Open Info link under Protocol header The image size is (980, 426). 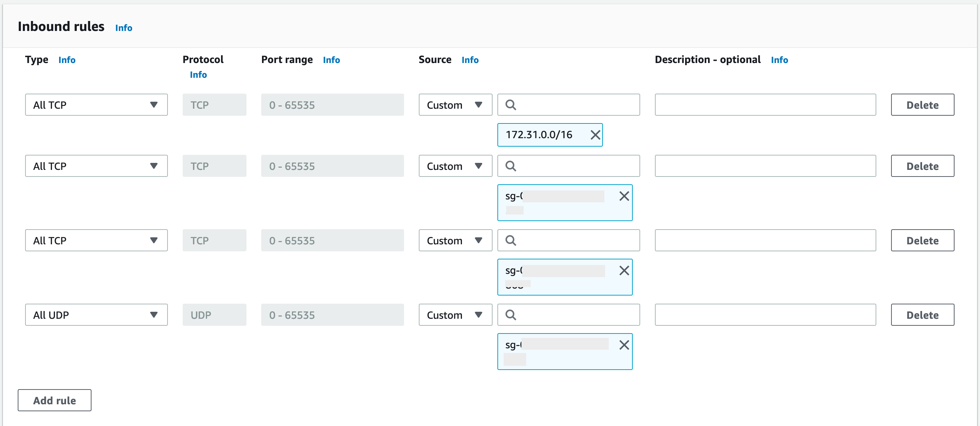[x=198, y=75]
